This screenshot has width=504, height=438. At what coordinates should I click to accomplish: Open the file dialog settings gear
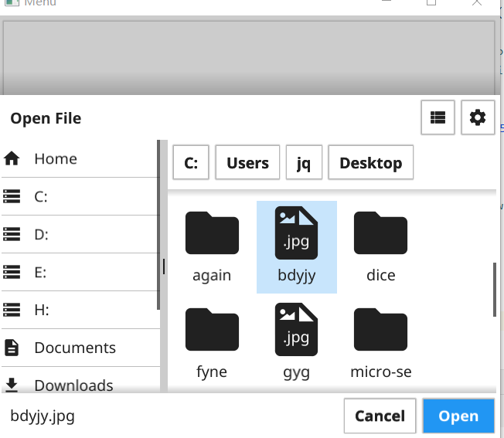click(x=478, y=117)
